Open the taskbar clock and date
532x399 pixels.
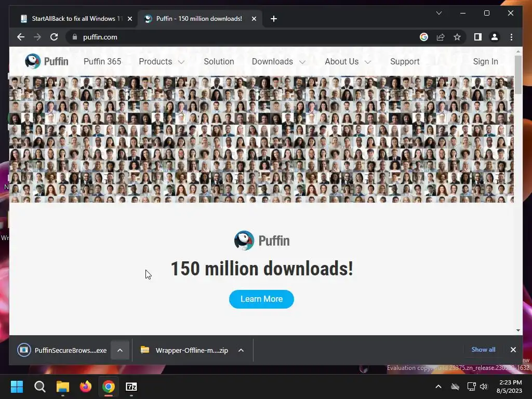[x=509, y=387]
